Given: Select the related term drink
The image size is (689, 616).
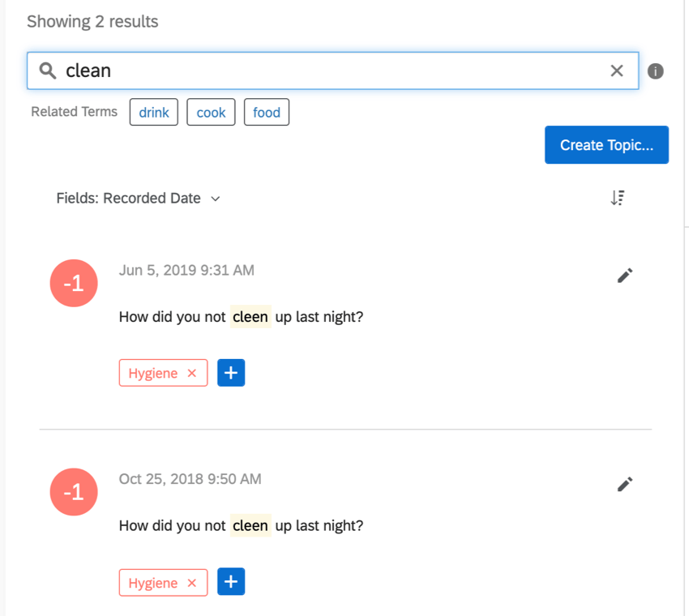Looking at the screenshot, I should tap(154, 112).
